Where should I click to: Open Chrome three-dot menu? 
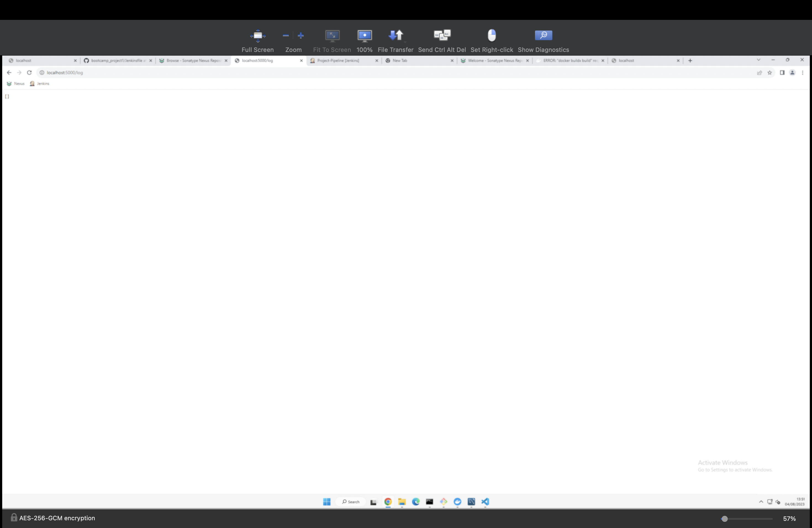pos(802,73)
